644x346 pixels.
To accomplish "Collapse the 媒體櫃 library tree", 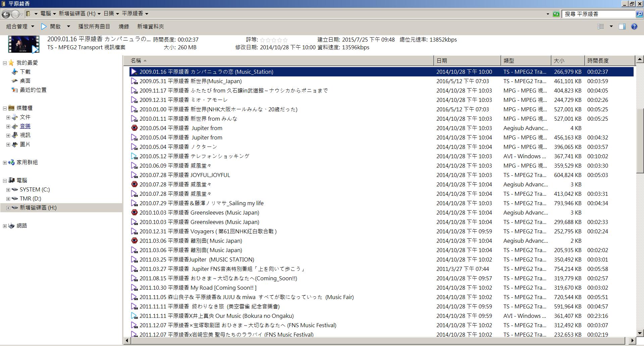I will coord(5,108).
